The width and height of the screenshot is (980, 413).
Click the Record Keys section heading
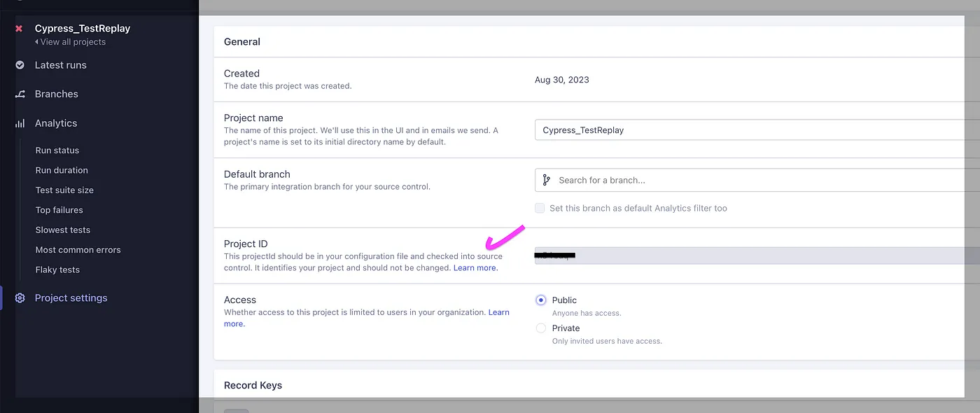[x=253, y=386]
